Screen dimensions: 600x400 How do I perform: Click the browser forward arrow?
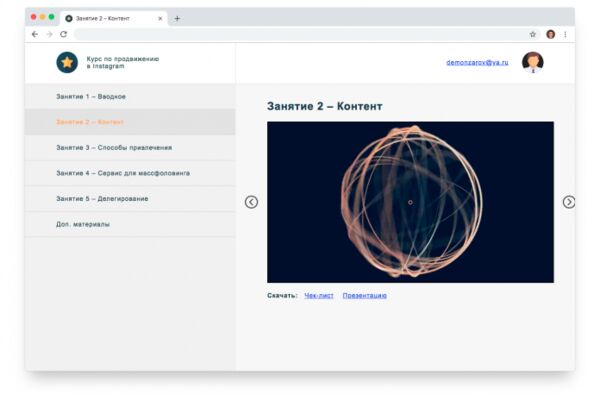pos(49,34)
